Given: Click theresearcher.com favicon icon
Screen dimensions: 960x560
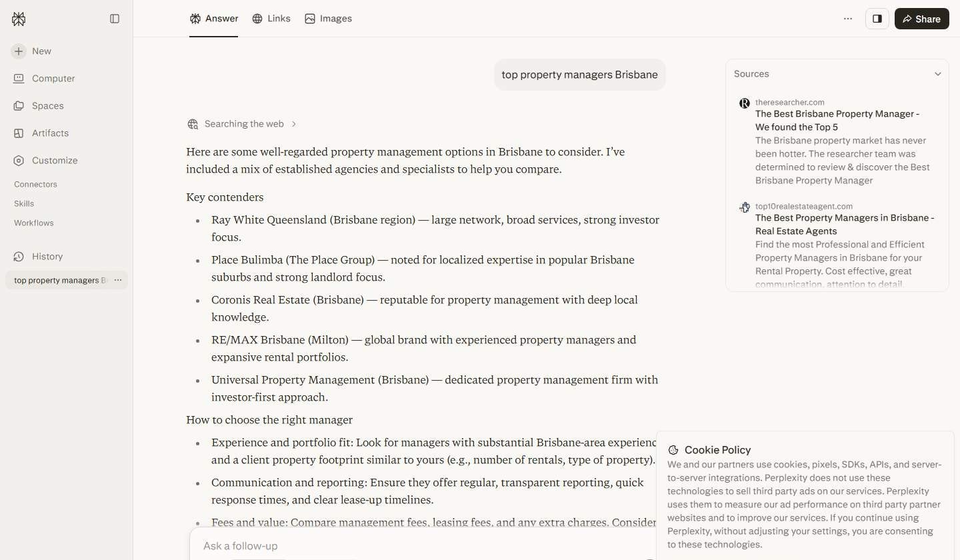Looking at the screenshot, I should [744, 103].
